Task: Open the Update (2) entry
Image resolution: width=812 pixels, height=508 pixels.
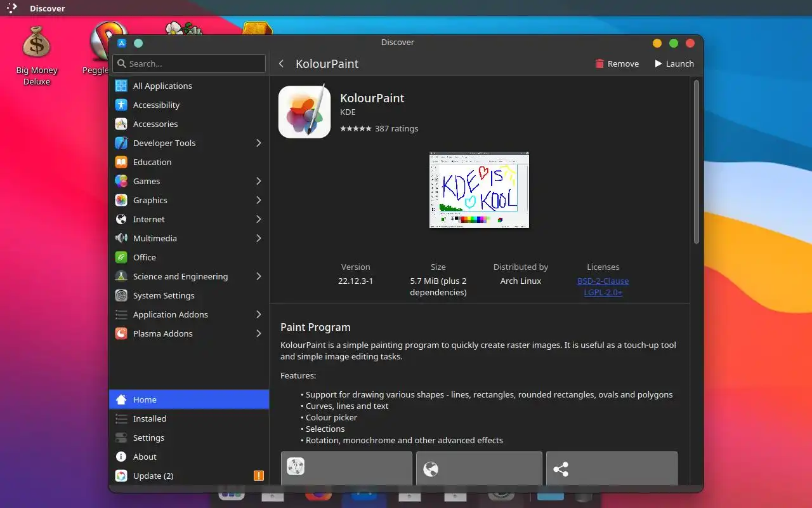Action: (x=189, y=476)
